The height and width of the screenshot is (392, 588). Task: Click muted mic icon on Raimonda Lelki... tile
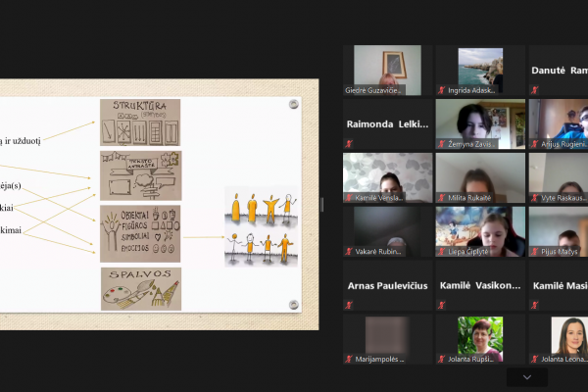[x=349, y=144]
